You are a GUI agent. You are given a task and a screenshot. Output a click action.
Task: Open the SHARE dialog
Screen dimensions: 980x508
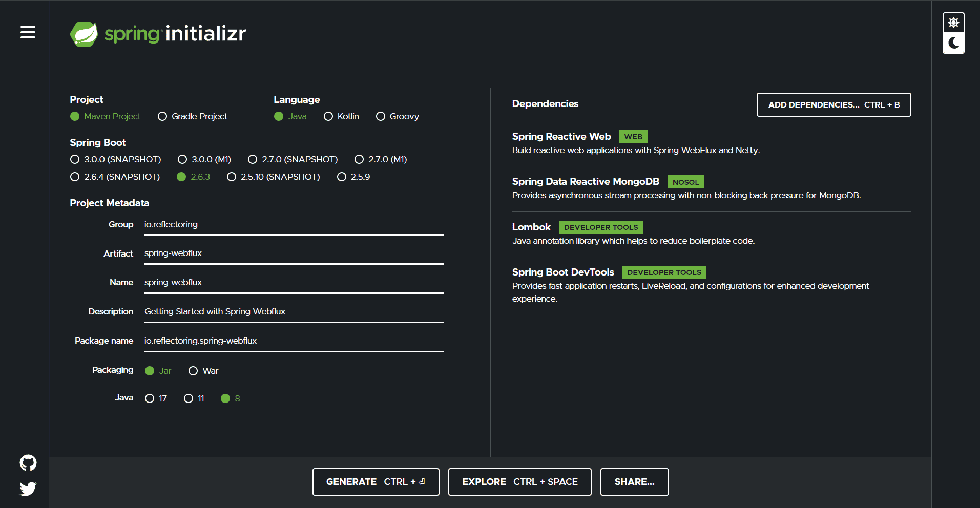pos(634,481)
